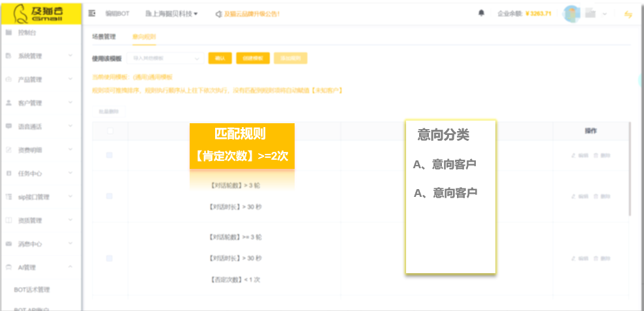Click the yellow switch icon at top right
Image resolution: width=644 pixels, height=311 pixels.
(628, 13)
